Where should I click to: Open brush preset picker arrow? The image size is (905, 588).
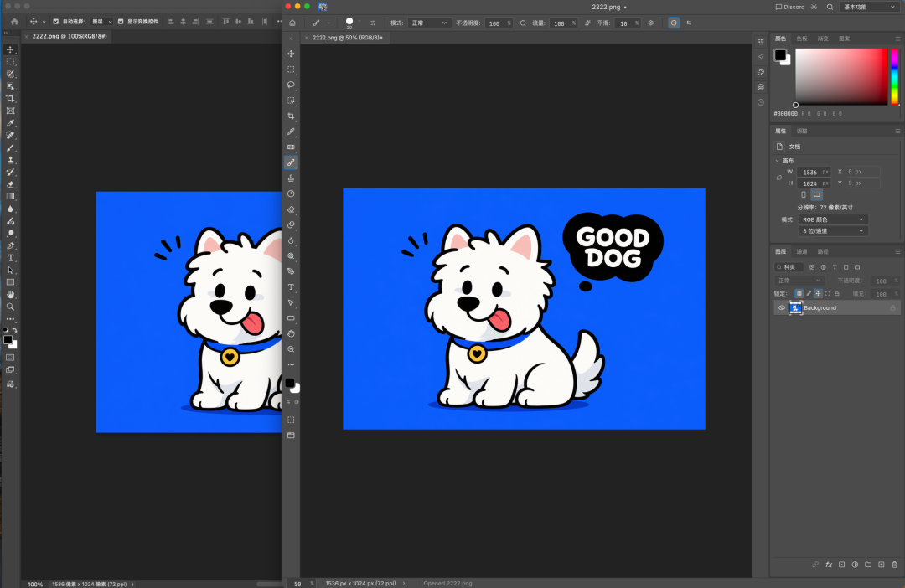tap(359, 21)
